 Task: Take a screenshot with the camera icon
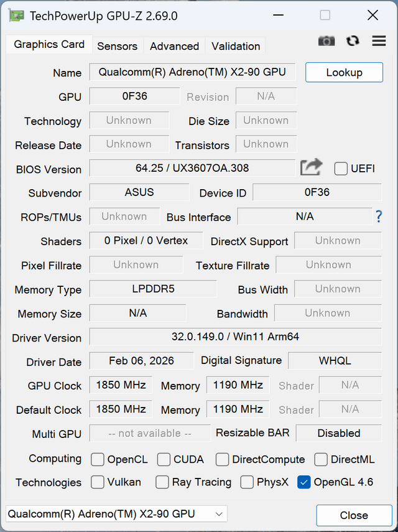[x=326, y=41]
